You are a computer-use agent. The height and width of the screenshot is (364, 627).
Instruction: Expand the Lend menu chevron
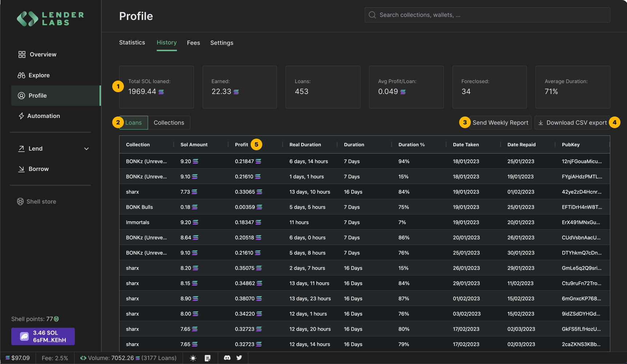tap(86, 149)
